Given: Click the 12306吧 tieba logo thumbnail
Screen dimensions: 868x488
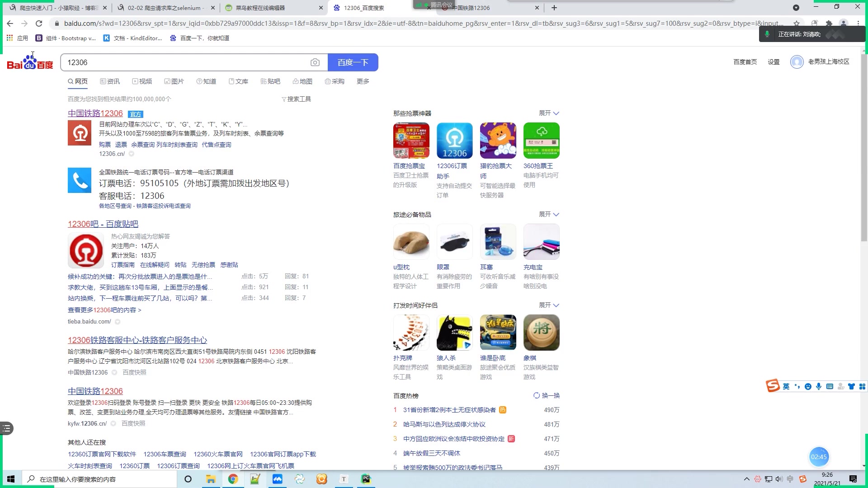Looking at the screenshot, I should pos(86,251).
